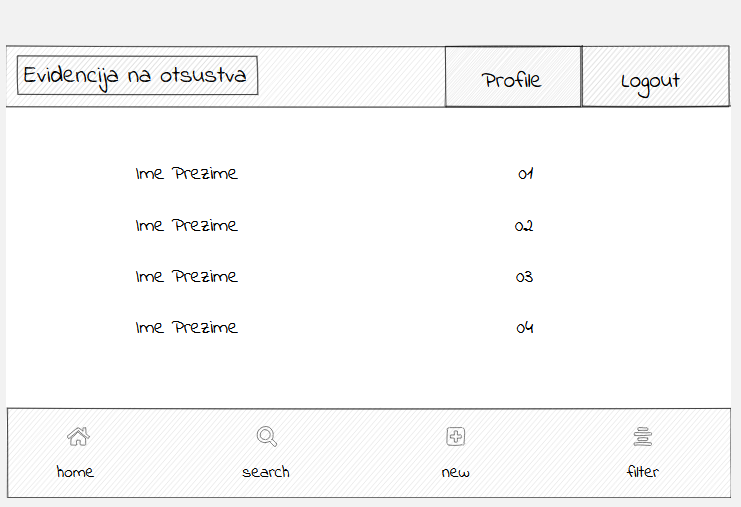741x507 pixels.
Task: Click the search magnifier icon
Action: point(266,436)
